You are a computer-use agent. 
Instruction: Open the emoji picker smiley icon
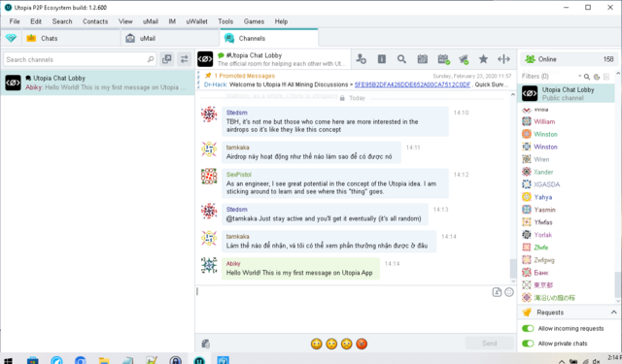tap(509, 292)
